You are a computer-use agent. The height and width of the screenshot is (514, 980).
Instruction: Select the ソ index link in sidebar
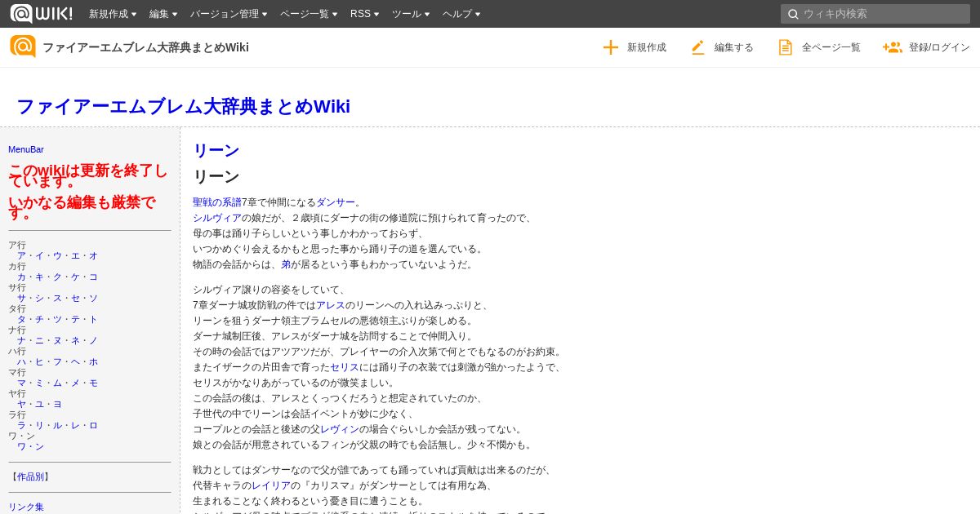coord(93,298)
